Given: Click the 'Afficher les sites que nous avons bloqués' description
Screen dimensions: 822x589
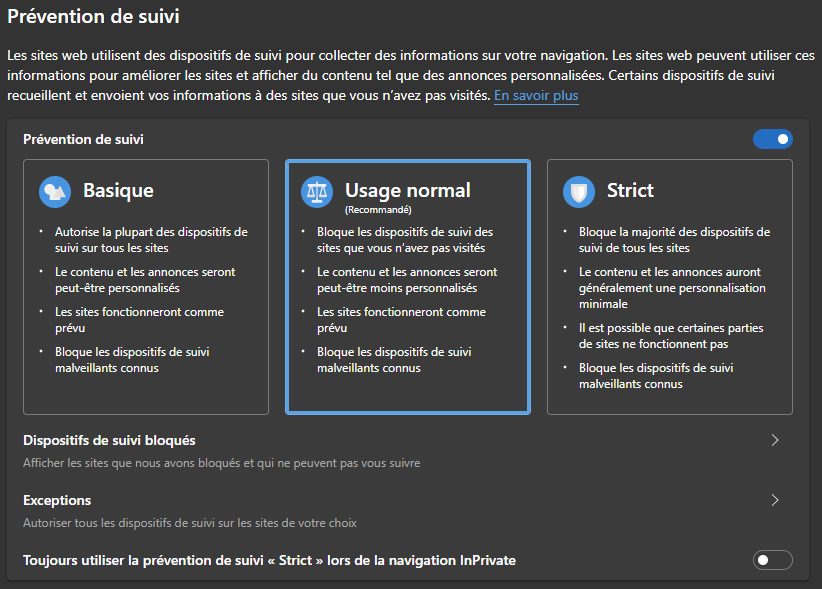Looking at the screenshot, I should coord(221,463).
